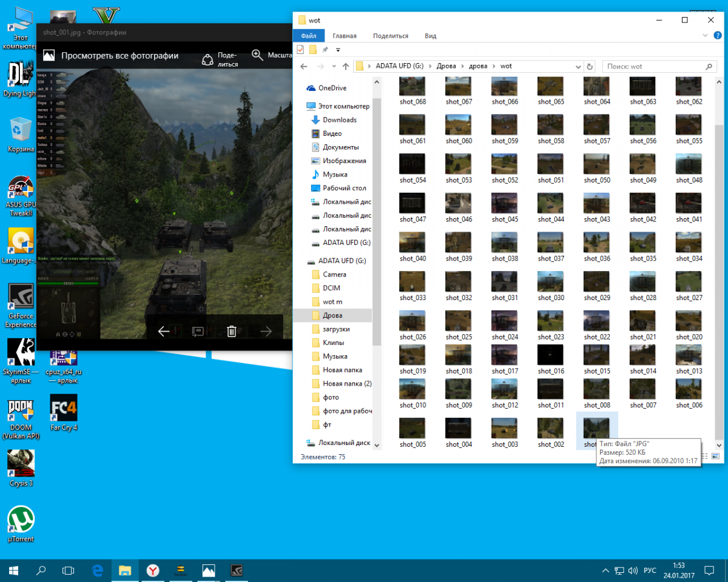Open Рабочий стол in the navigation pane
The image size is (728, 582).
pos(344,188)
